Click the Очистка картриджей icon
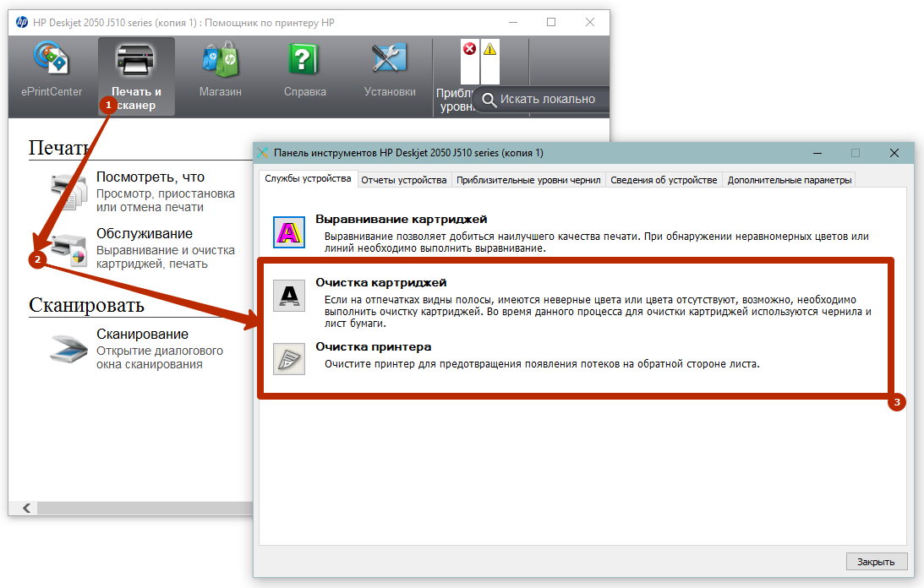The height and width of the screenshot is (588, 924). tap(289, 295)
